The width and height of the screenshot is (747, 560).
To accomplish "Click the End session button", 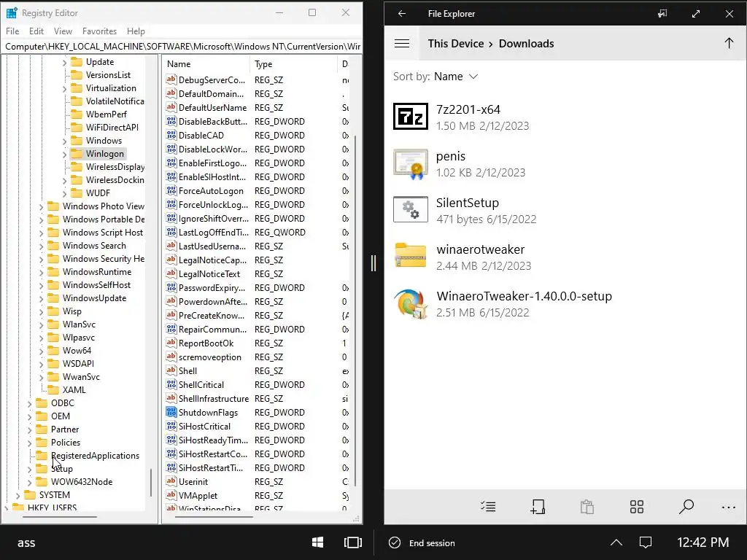I will pos(422,542).
